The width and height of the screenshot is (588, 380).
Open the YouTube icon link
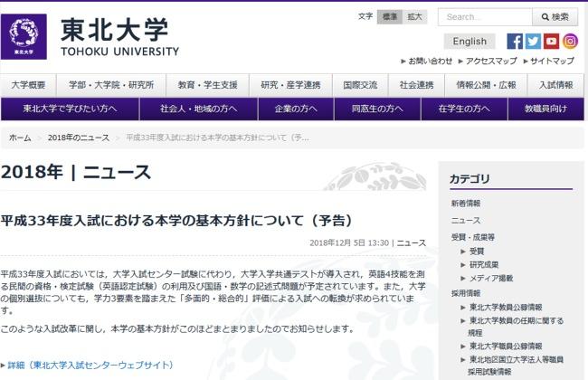[x=551, y=42]
